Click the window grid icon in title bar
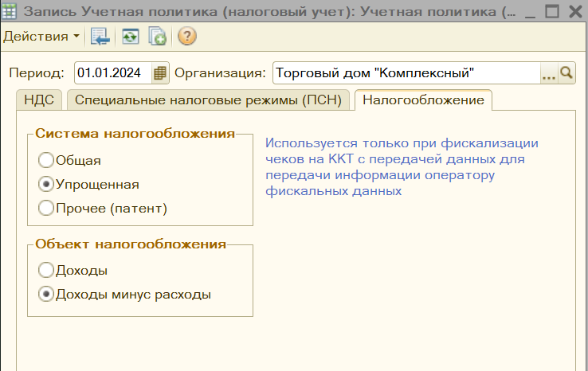The image size is (588, 371). 9,11
